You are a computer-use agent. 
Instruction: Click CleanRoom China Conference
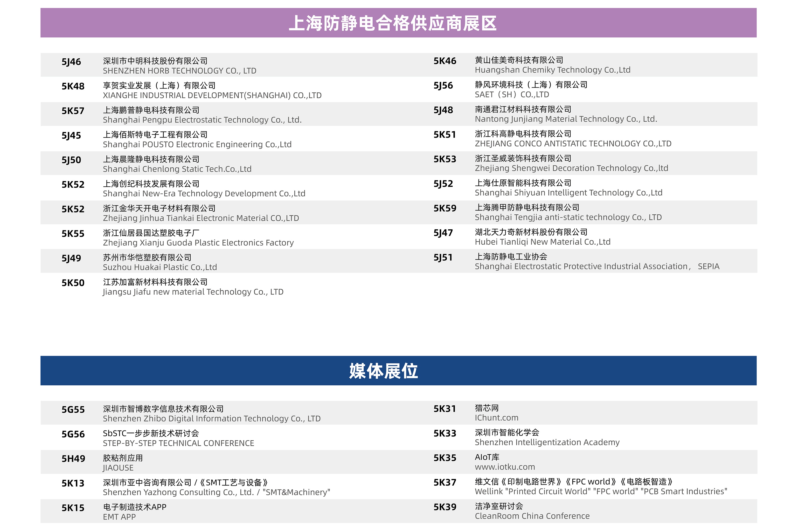(532, 516)
